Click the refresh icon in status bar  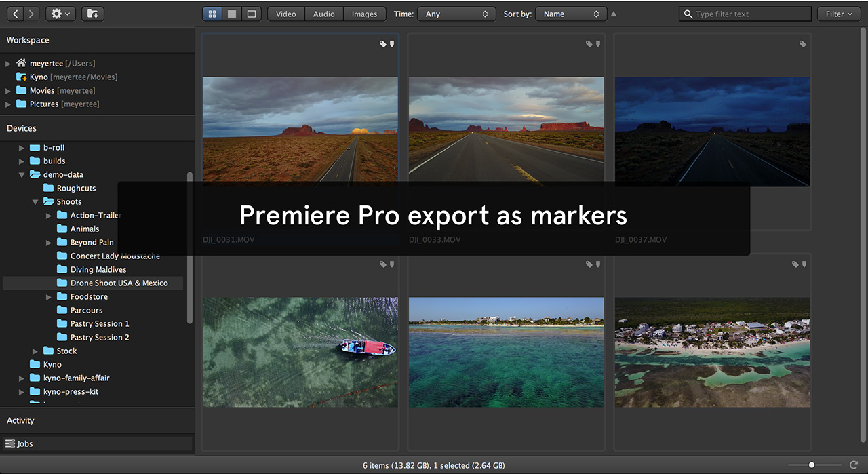coord(854,465)
